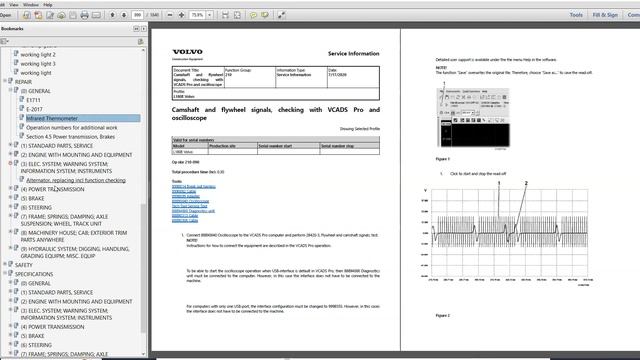
Task: Select (8) MACHINERY HOUSE; CAB bookmark under REPAIR
Action: tap(74, 236)
